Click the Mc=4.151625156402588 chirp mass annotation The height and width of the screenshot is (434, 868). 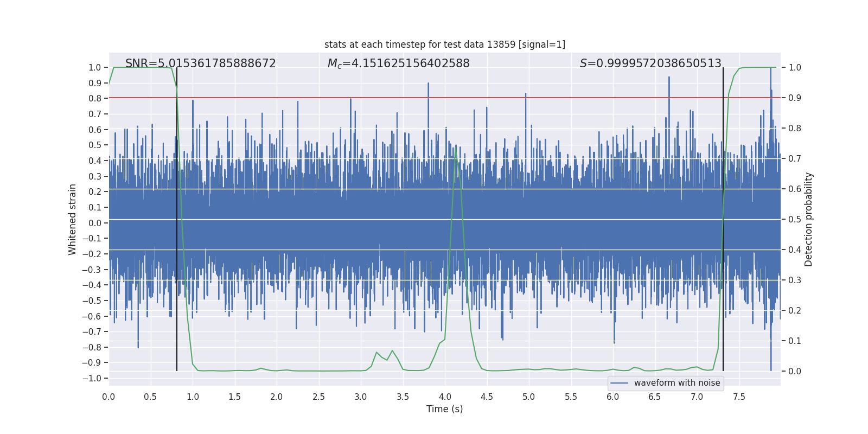(x=399, y=63)
